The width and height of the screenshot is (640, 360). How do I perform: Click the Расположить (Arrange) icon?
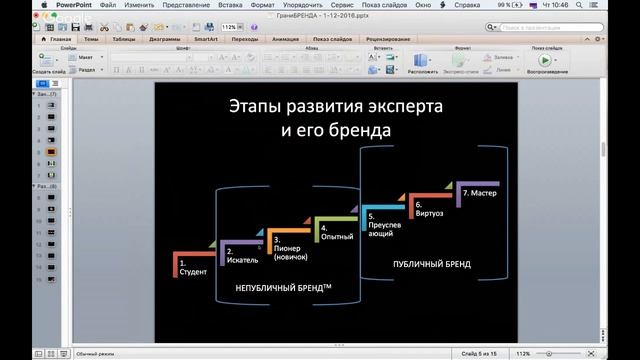[x=420, y=60]
